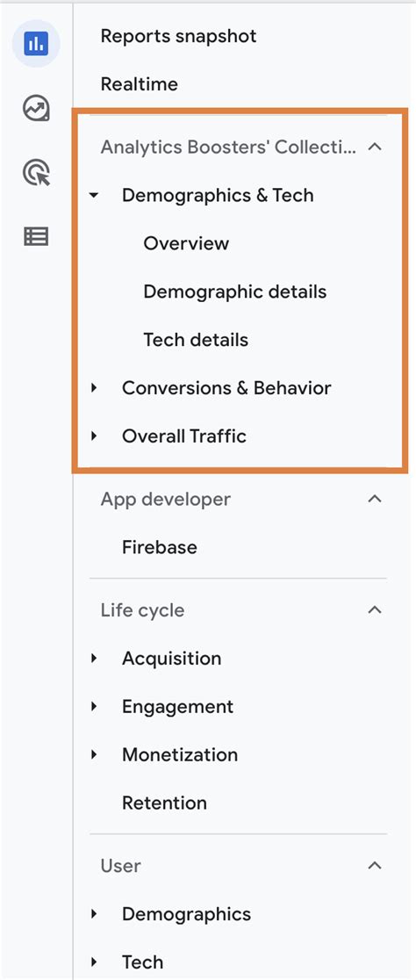416x980 pixels.
Task: Select Tech details report
Action: pyautogui.click(x=196, y=340)
